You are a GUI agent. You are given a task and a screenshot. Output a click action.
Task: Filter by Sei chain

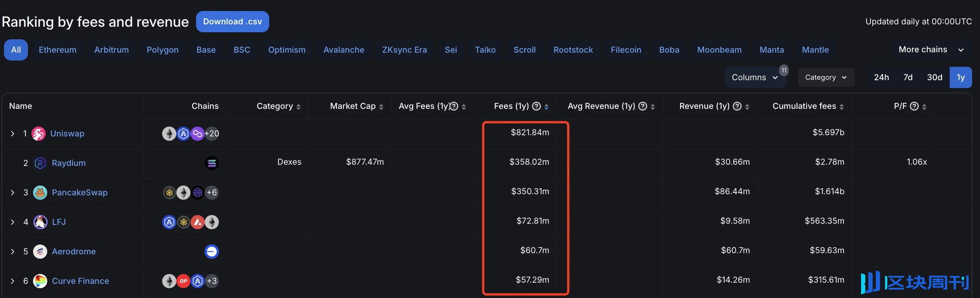(451, 50)
